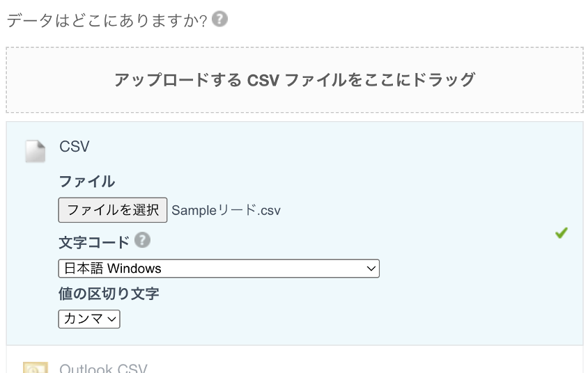588x373 pixels.
Task: Click the ファイル label
Action: 87,182
